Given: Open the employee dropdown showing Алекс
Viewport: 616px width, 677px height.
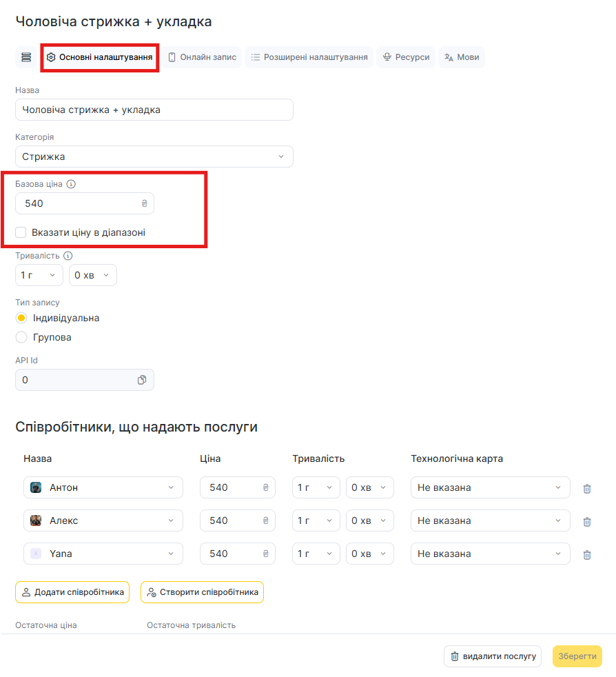Looking at the screenshot, I should coord(103,521).
